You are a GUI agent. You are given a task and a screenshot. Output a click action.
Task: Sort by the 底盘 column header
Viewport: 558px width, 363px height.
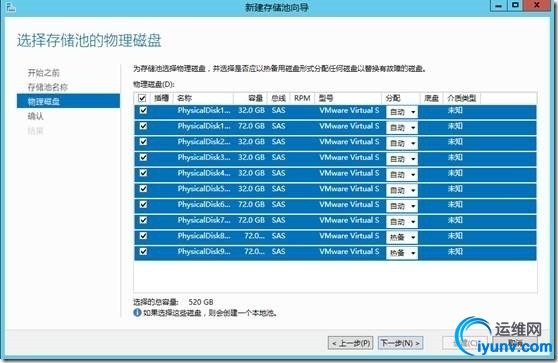pos(431,98)
